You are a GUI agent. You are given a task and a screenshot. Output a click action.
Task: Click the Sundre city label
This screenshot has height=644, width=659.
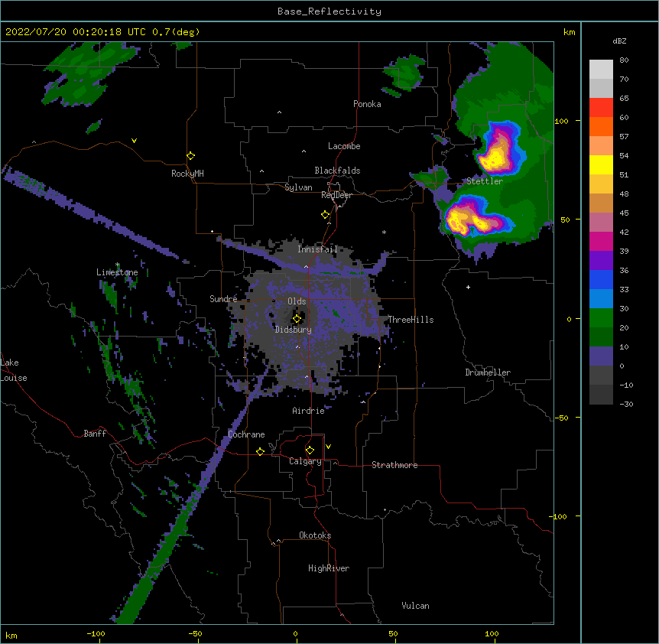[x=223, y=299]
